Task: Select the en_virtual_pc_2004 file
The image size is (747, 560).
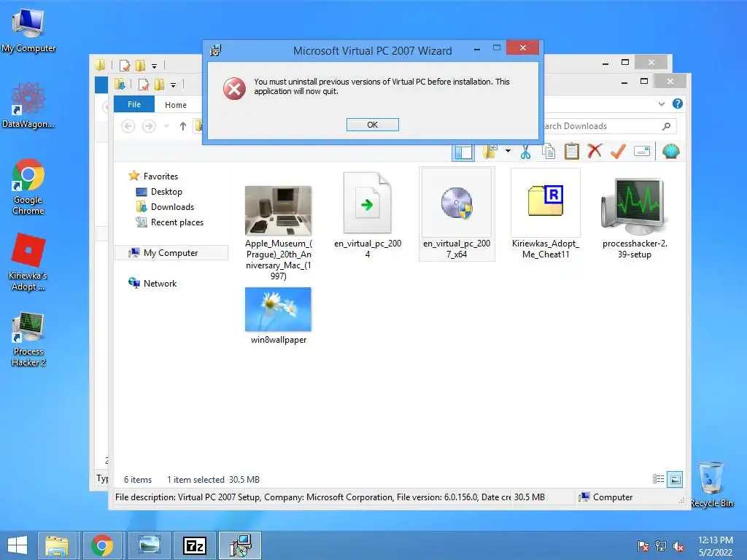Action: point(368,215)
